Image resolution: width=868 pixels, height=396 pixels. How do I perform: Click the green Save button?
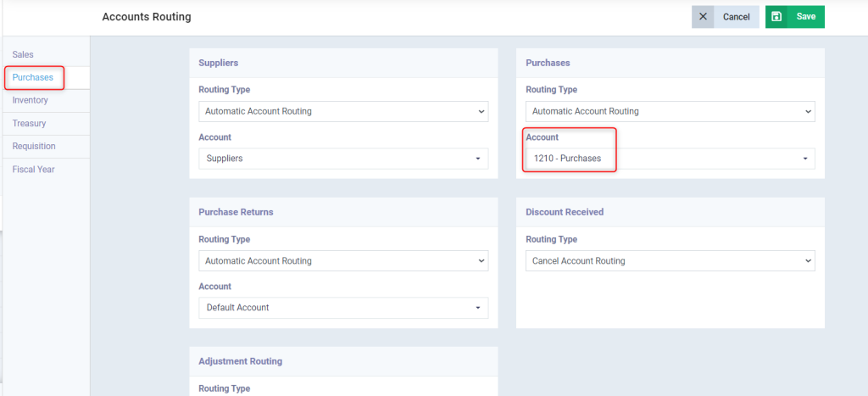795,17
